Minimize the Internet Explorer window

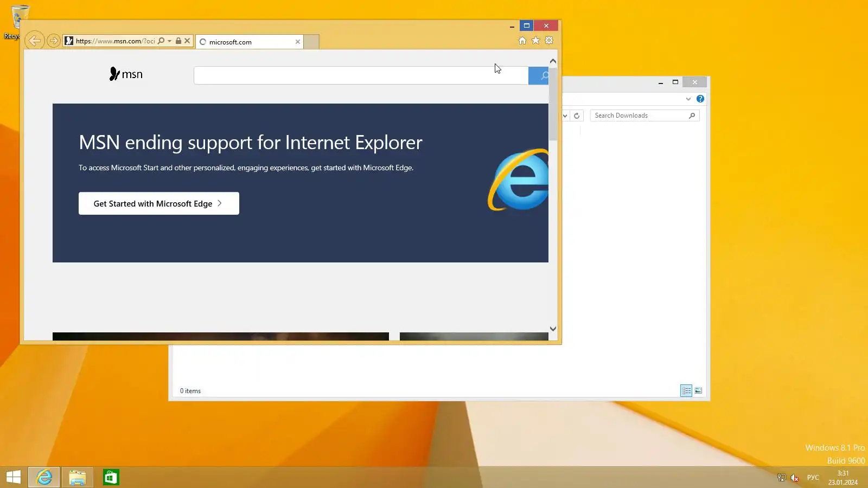(x=512, y=25)
